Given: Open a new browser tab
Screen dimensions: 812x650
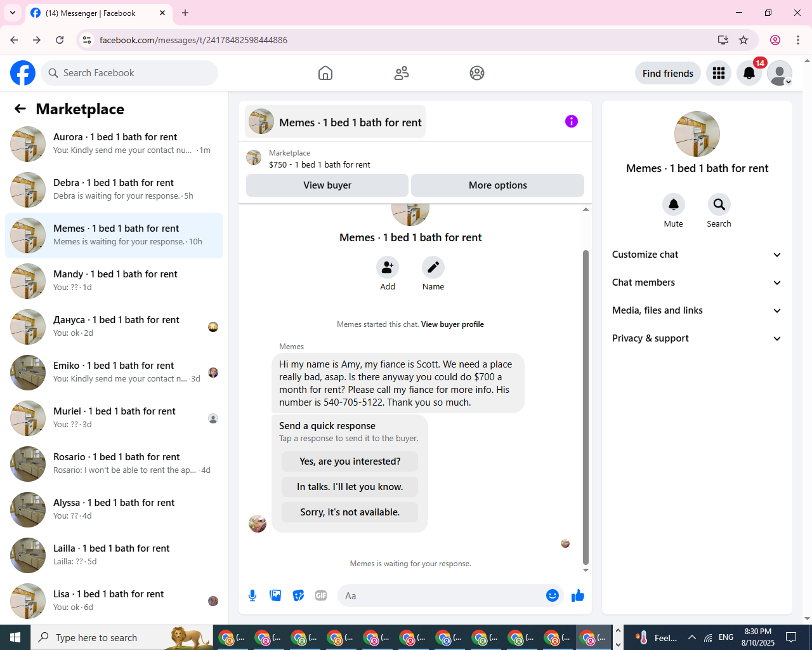Looking at the screenshot, I should pyautogui.click(x=185, y=13).
